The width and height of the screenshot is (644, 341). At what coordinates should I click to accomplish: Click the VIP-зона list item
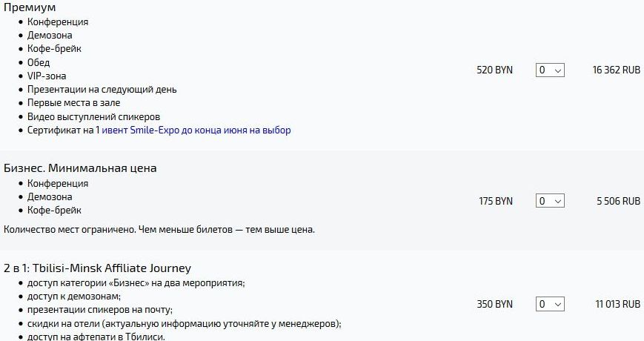pos(47,76)
